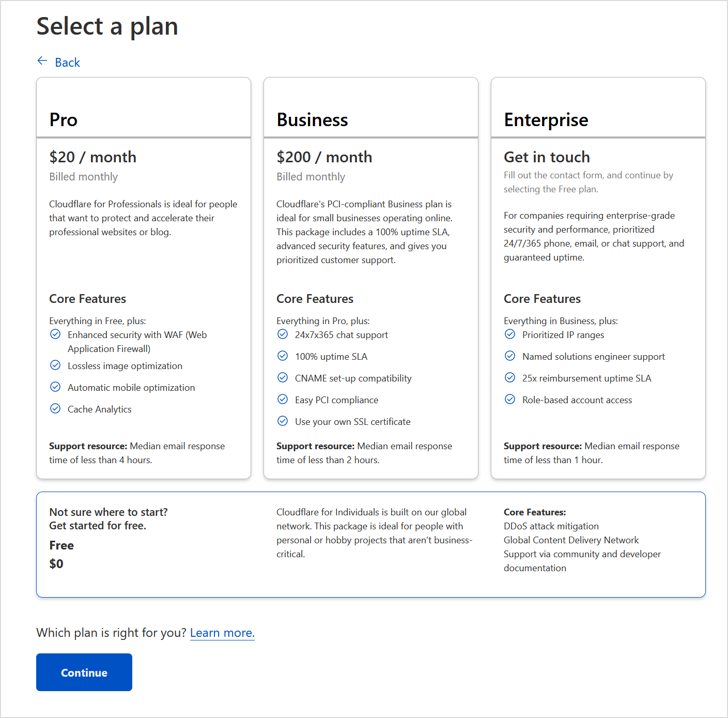728x718 pixels.
Task: Select the Pro plan card heading
Action: coord(64,120)
